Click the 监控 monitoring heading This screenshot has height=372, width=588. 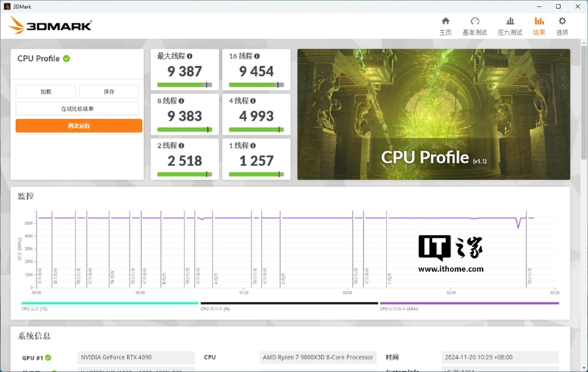(x=26, y=196)
